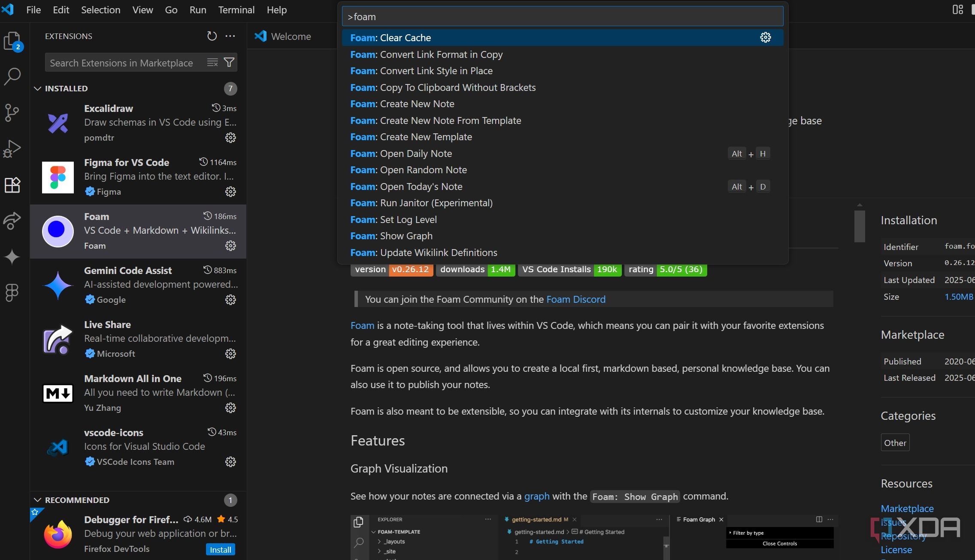
Task: Open Run and Debug view
Action: pyautogui.click(x=12, y=149)
